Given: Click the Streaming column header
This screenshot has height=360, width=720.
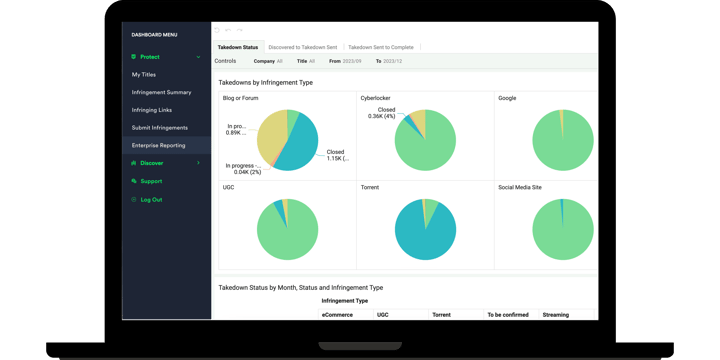Looking at the screenshot, I should coord(556,315).
